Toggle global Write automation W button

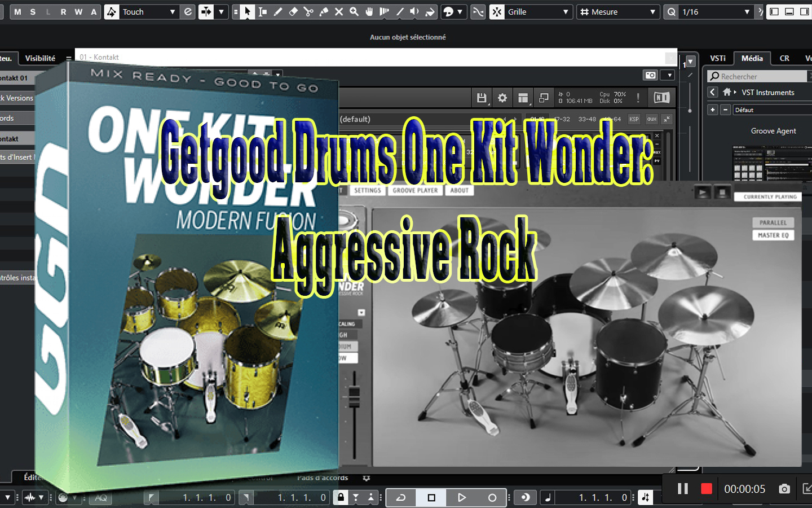click(78, 12)
